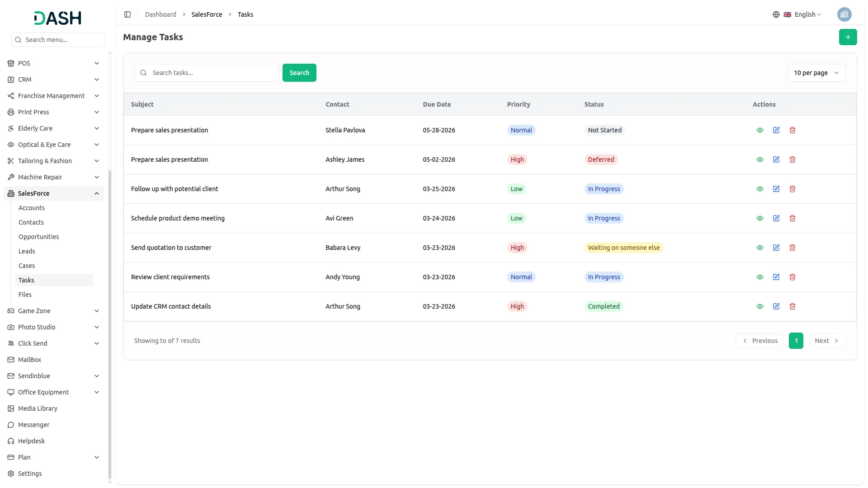Click the Completed status badge

click(x=604, y=306)
